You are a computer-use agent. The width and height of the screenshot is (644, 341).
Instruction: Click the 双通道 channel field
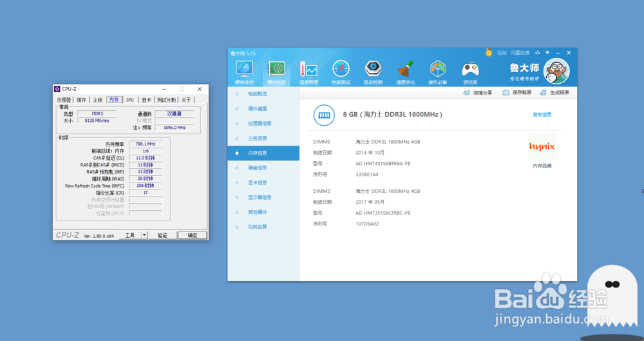(175, 114)
